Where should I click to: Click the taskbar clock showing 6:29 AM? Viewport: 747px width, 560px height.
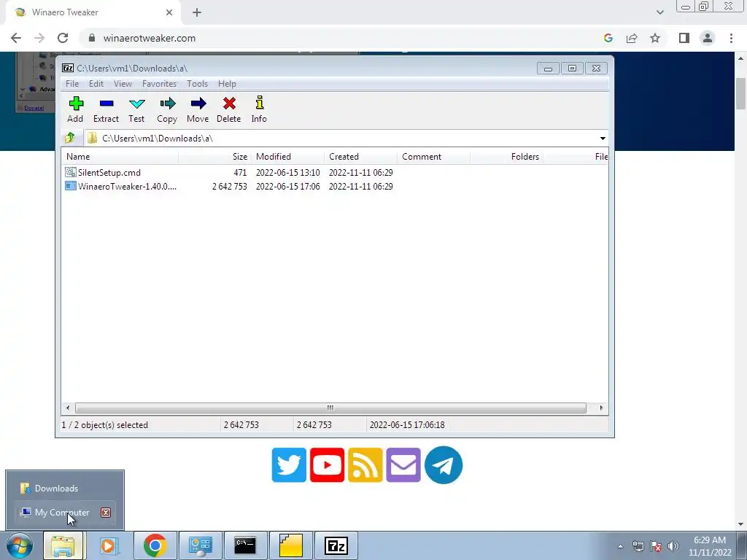(710, 546)
